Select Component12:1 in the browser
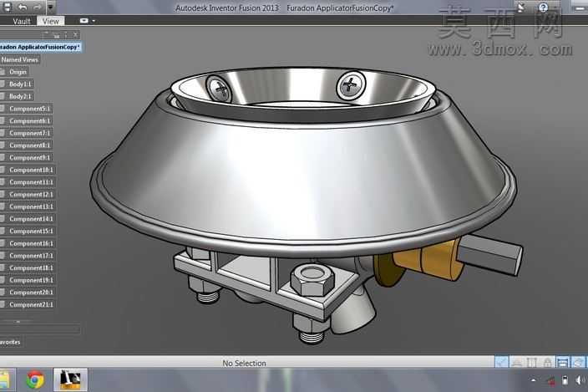The width and height of the screenshot is (588, 392). pyautogui.click(x=32, y=194)
